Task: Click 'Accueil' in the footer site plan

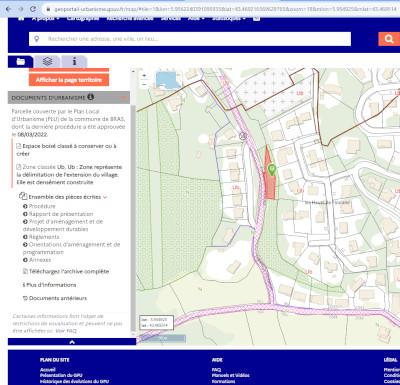Action: coord(48,370)
